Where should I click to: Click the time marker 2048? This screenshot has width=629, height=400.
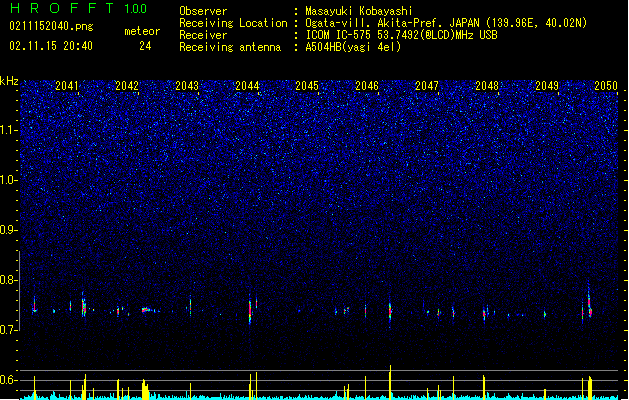coord(487,85)
